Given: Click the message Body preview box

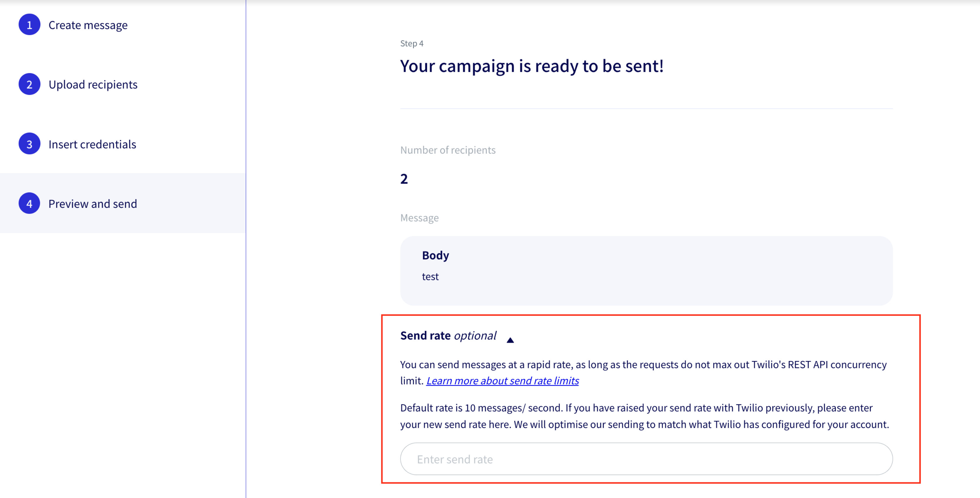Looking at the screenshot, I should point(646,270).
